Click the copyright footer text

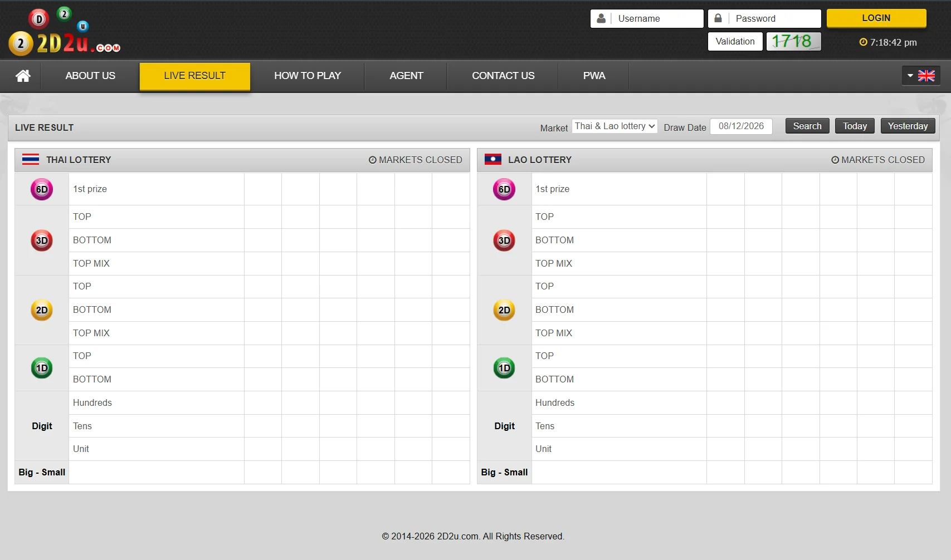(473, 536)
